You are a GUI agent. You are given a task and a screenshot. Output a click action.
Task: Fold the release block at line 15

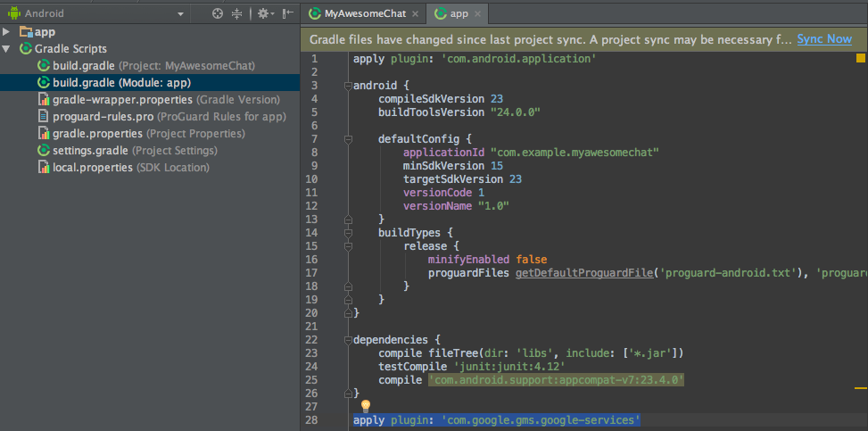coord(348,245)
